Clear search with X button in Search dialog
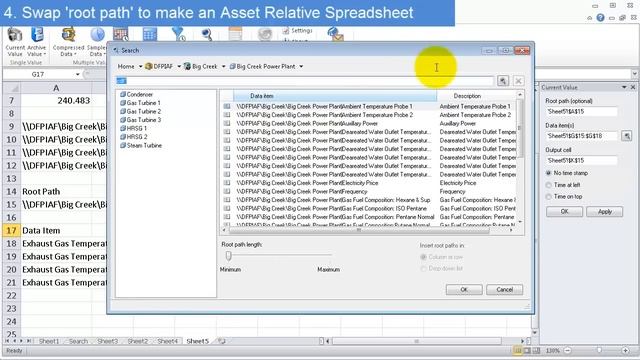 pyautogui.click(x=518, y=81)
